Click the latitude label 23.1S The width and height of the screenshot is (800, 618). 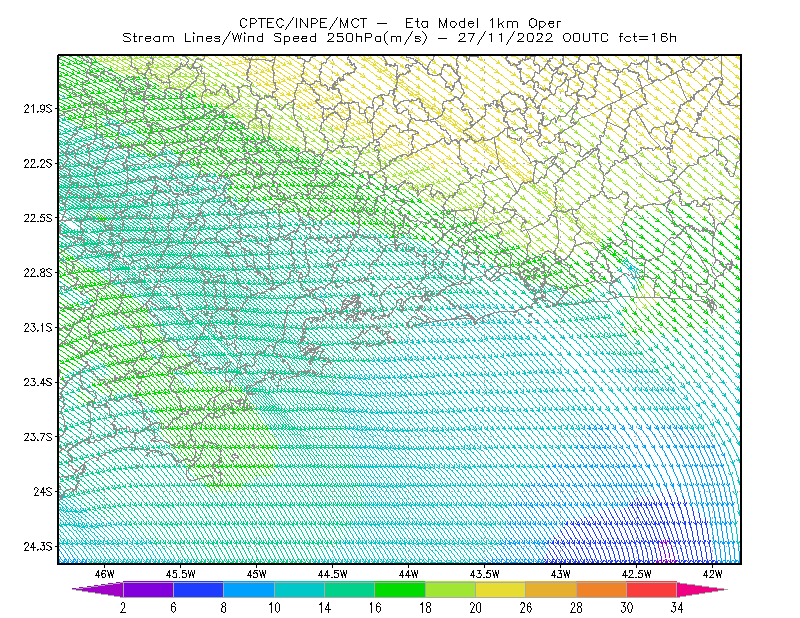point(38,327)
